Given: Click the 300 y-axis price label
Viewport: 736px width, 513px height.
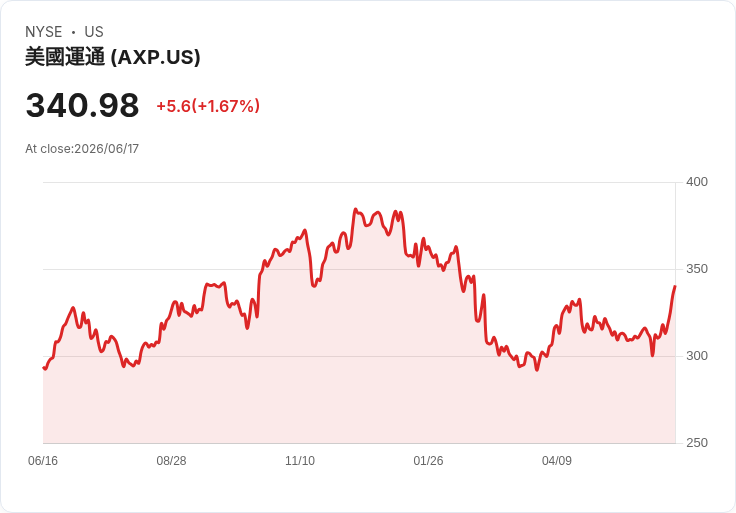Looking at the screenshot, I should (697, 356).
